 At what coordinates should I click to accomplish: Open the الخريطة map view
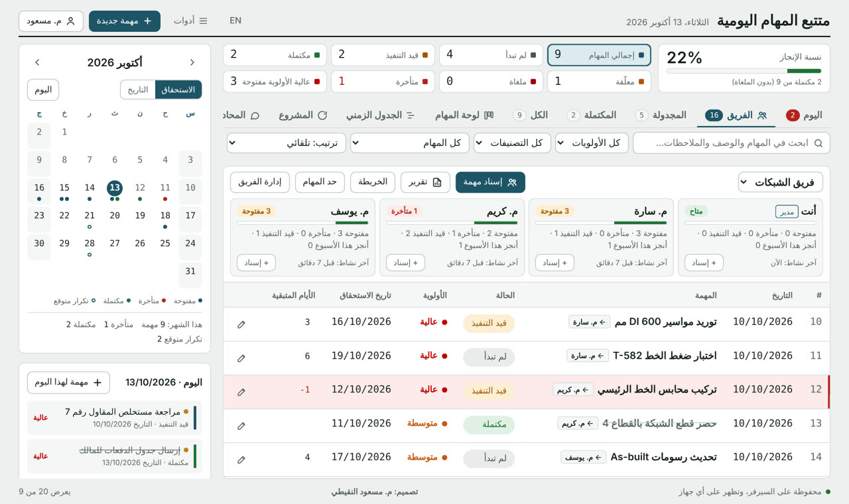pyautogui.click(x=373, y=182)
